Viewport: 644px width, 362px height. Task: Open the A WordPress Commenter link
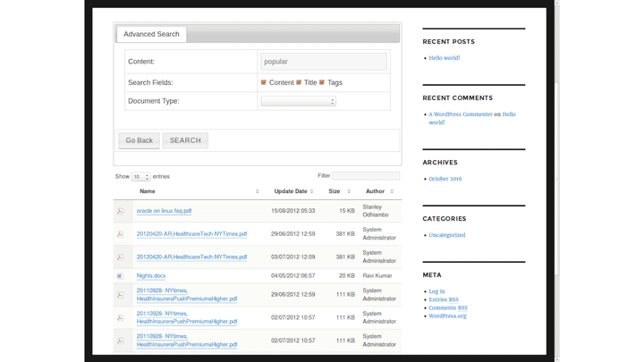pyautogui.click(x=461, y=114)
